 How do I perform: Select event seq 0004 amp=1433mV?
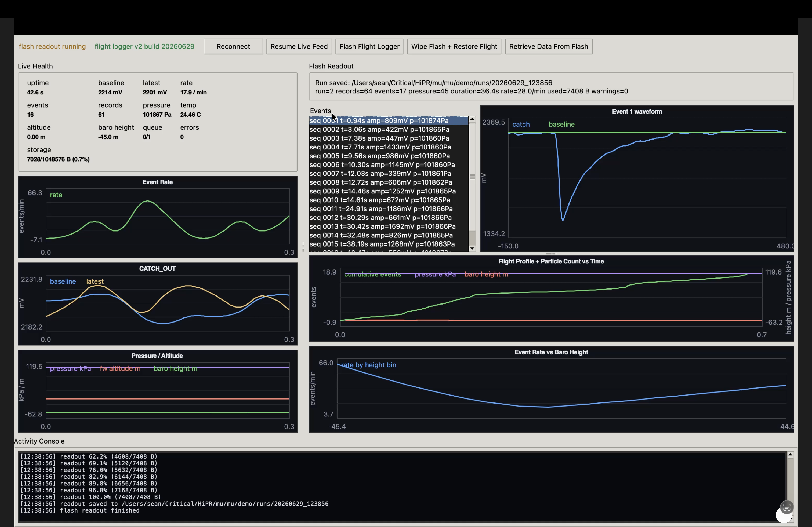click(x=389, y=147)
